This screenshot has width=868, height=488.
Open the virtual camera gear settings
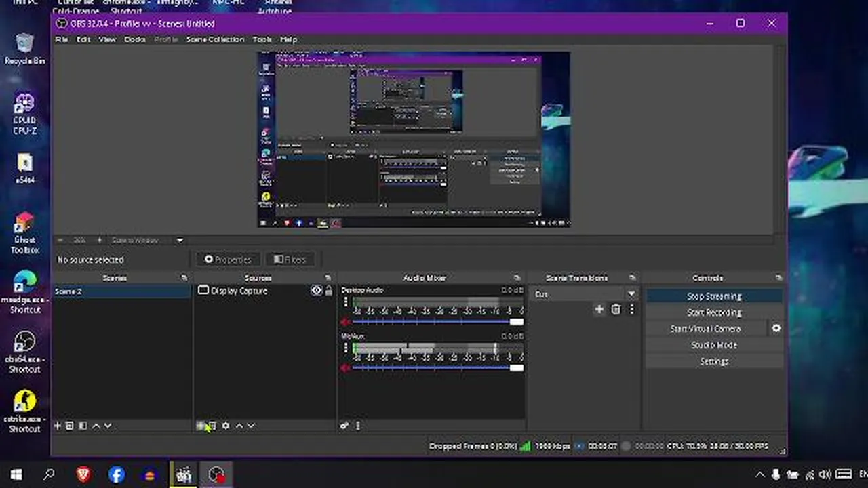tap(776, 329)
